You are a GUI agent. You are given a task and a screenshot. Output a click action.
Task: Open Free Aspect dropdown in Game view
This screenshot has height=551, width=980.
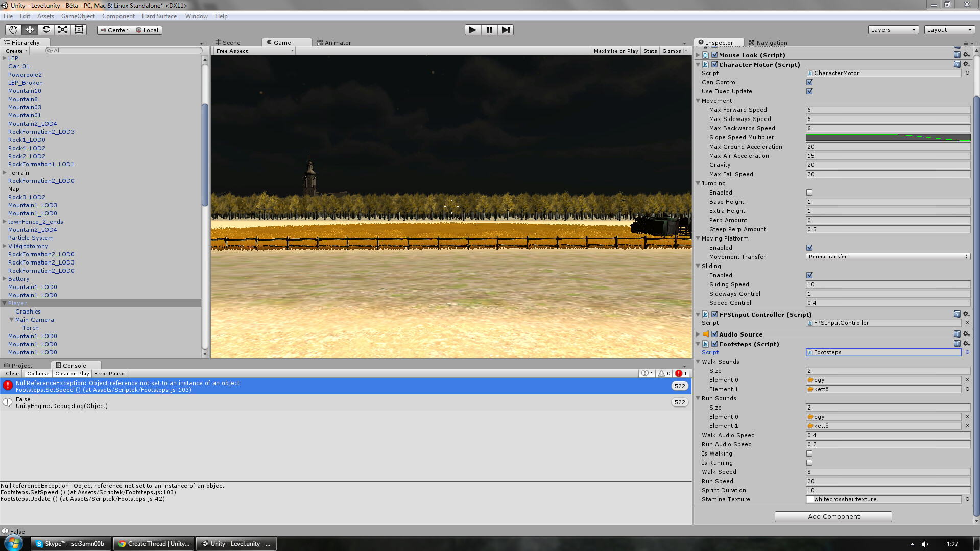coord(254,51)
